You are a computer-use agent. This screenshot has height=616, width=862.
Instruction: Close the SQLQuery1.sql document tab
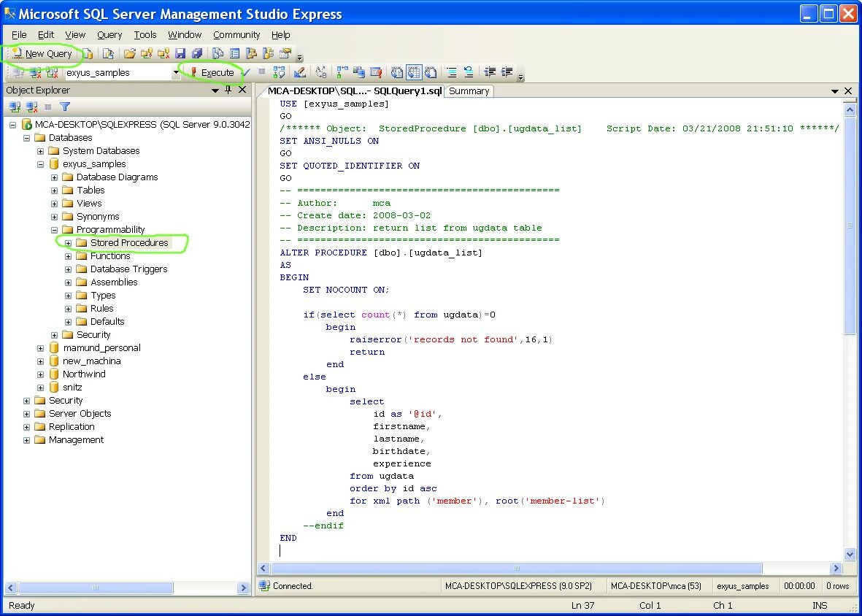(848, 91)
